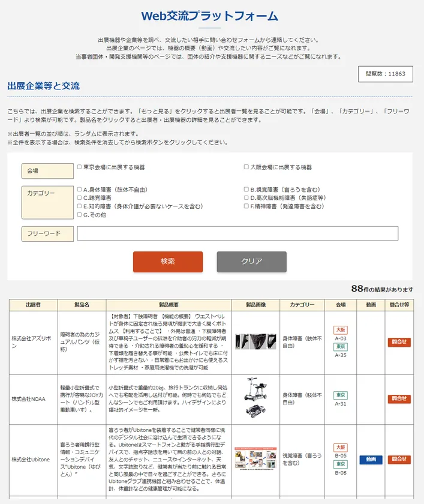Image resolution: width=424 pixels, height=504 pixels.
Task: Click the gray クリア button
Action: (x=251, y=262)
